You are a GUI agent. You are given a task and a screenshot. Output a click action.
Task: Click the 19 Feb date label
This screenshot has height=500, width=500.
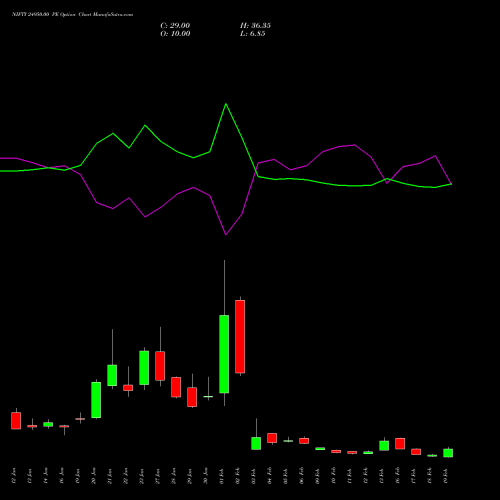[x=446, y=476]
